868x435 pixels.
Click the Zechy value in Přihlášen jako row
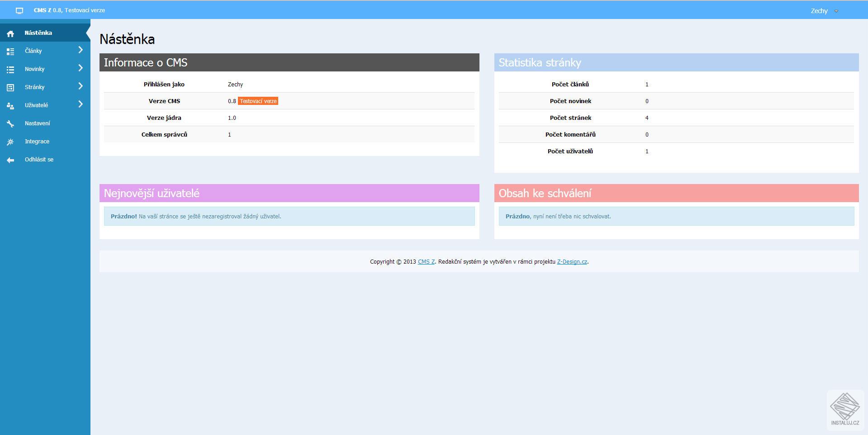[x=235, y=85]
